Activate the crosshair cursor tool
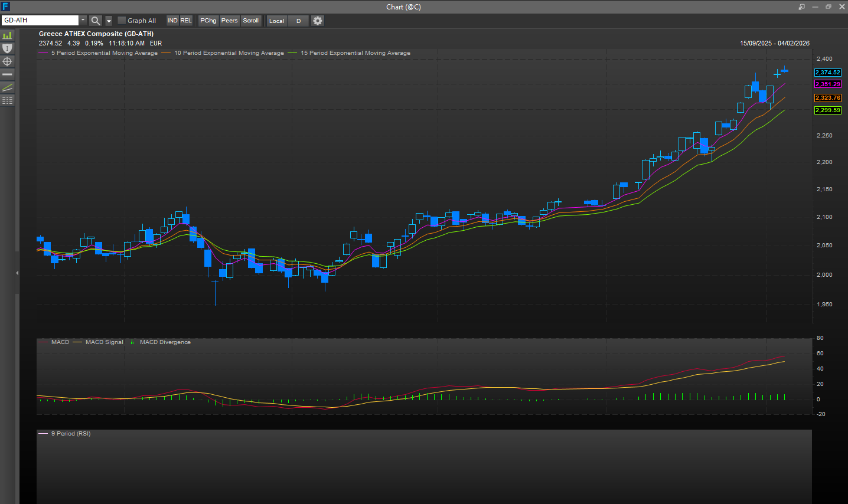 tap(7, 61)
